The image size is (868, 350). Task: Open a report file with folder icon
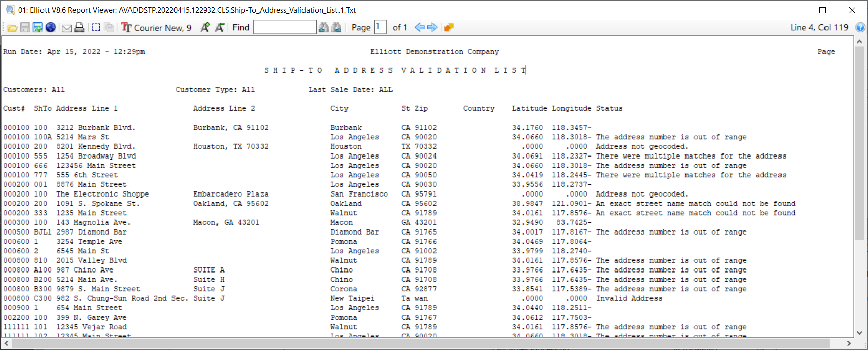point(12,28)
